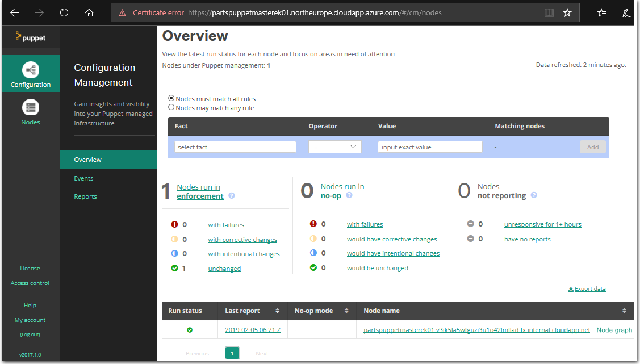
Task: Add page to favorites star icon
Action: click(567, 12)
